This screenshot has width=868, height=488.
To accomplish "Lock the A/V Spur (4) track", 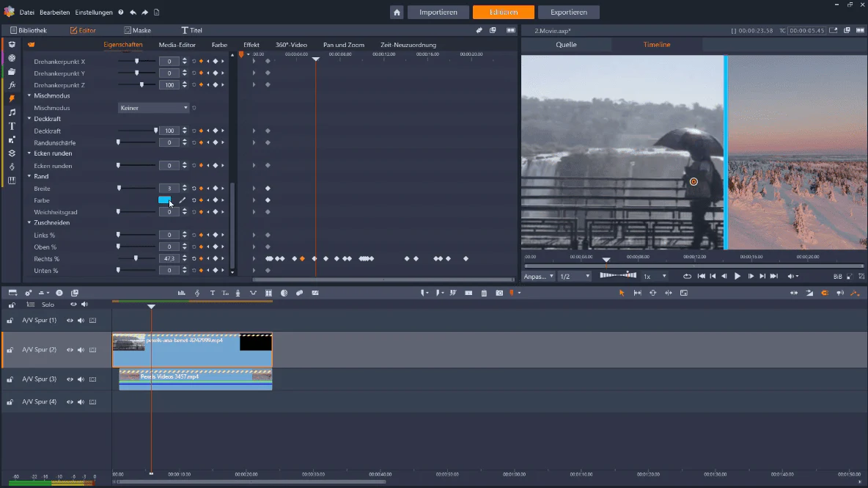I will tap(10, 402).
